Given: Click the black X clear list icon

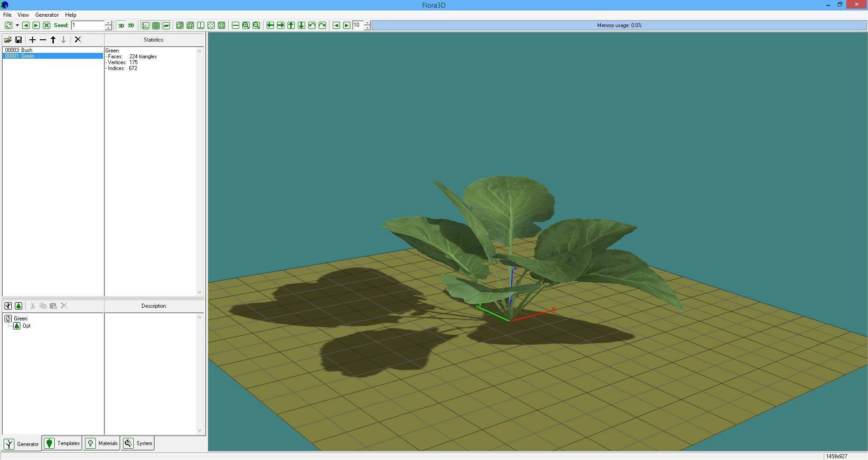Looking at the screenshot, I should coord(78,40).
